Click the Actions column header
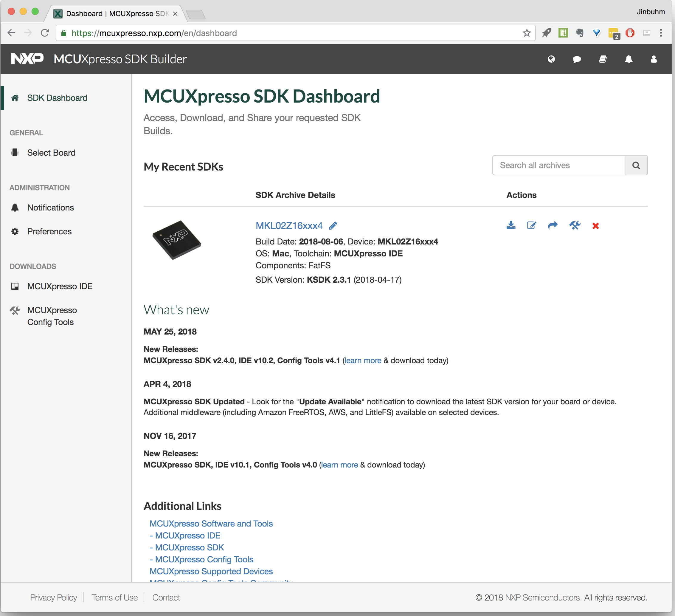The width and height of the screenshot is (675, 616). point(521,195)
